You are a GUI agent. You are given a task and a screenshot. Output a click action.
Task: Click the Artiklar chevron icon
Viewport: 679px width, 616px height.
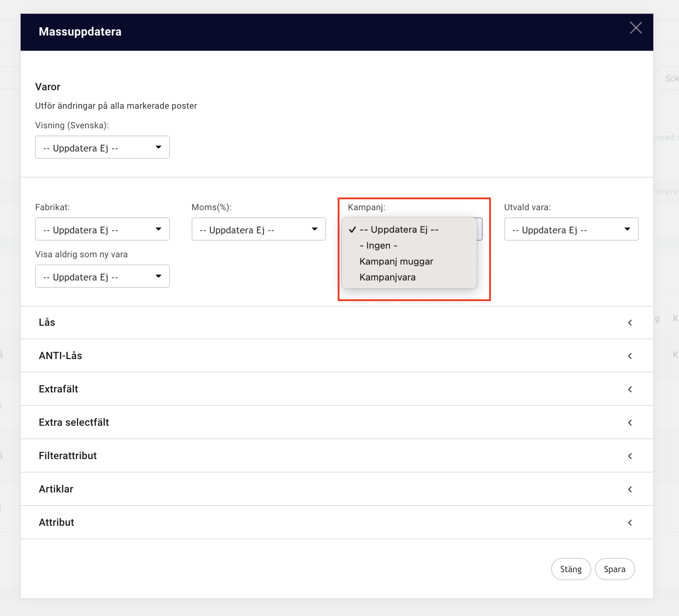coord(630,490)
